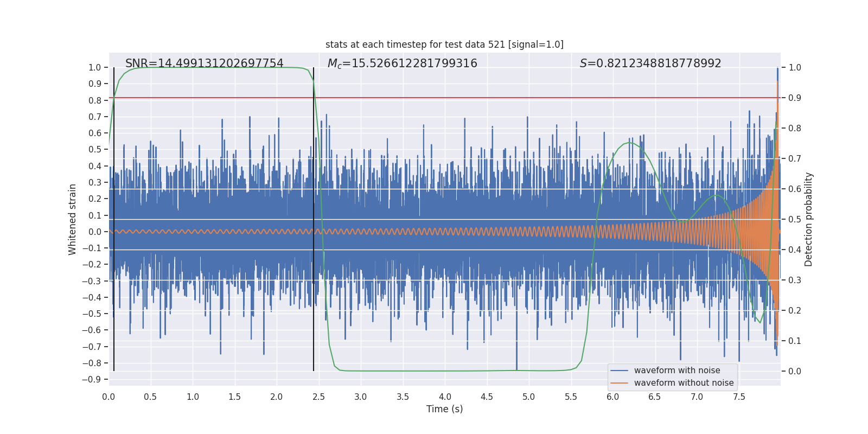Select the 4.5 tick on the time axis
Image resolution: width=868 pixels, height=434 pixels.
pos(487,397)
